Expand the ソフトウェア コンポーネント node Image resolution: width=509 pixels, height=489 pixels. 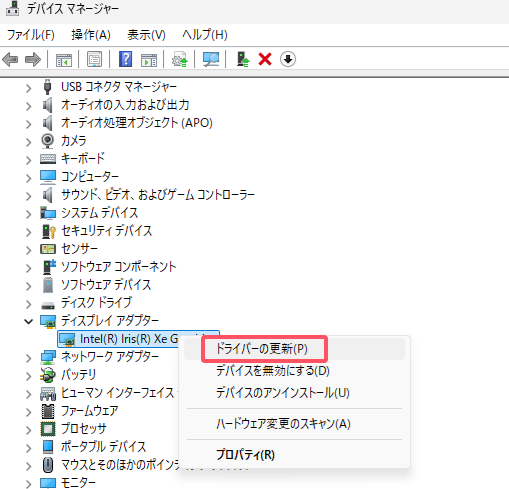[29, 268]
